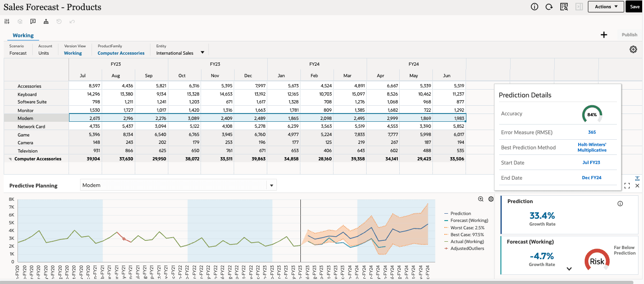Open the member selector hierarchy icon

click(x=46, y=21)
